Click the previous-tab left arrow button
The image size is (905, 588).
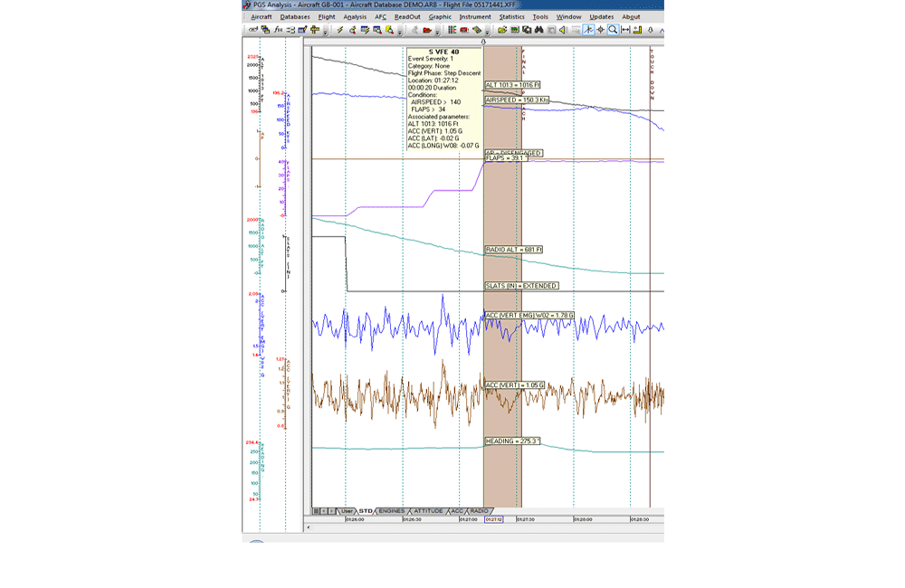click(324, 511)
